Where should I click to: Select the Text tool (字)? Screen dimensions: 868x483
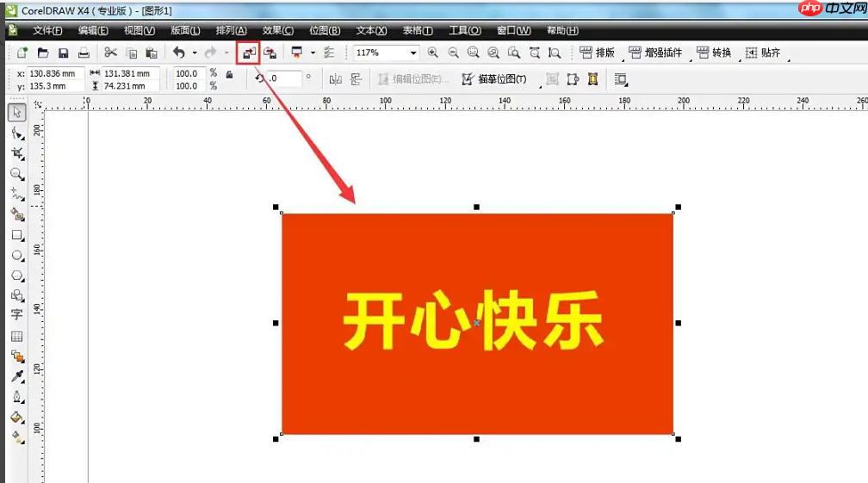(x=16, y=315)
